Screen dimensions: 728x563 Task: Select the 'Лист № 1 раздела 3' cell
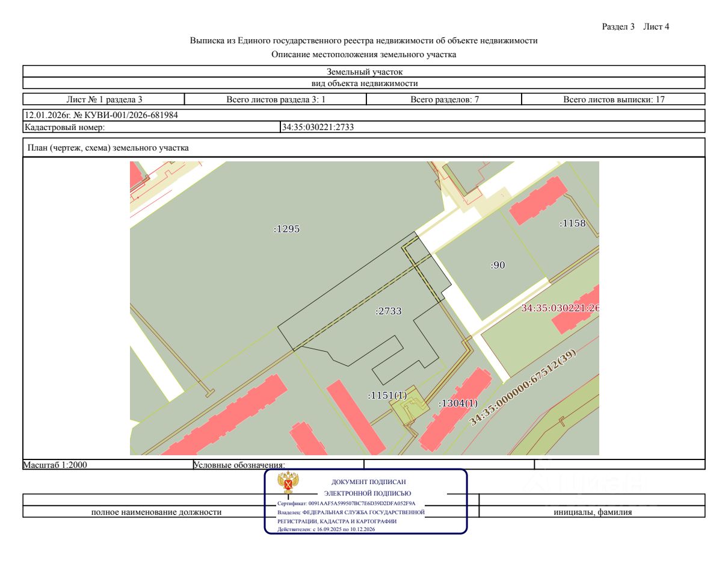pos(103,100)
